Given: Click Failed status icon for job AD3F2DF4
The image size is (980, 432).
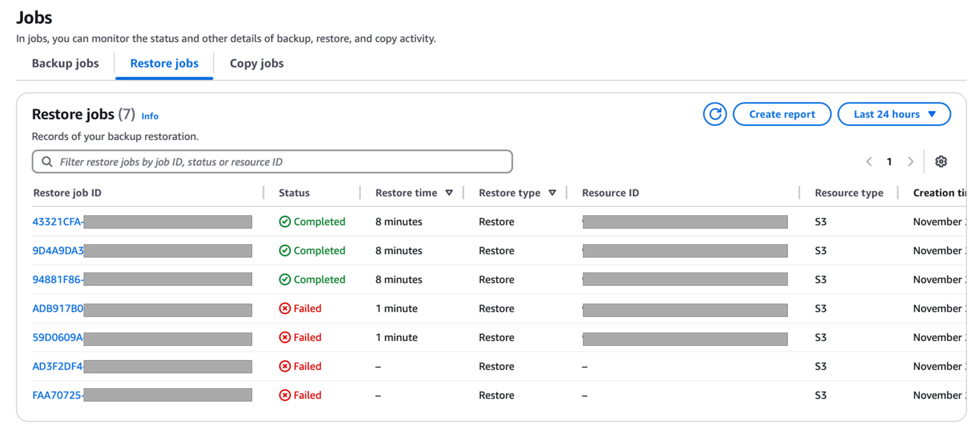Looking at the screenshot, I should pyautogui.click(x=285, y=366).
